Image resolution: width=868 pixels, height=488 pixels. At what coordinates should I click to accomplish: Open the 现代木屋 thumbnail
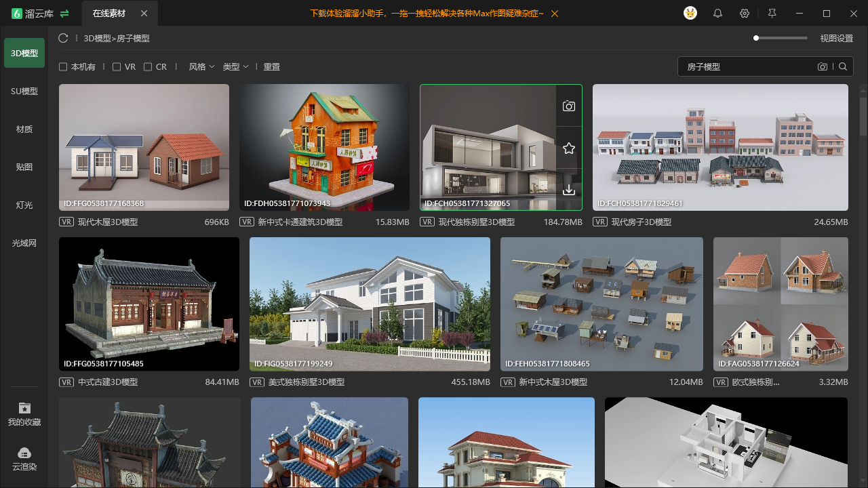[x=144, y=147]
